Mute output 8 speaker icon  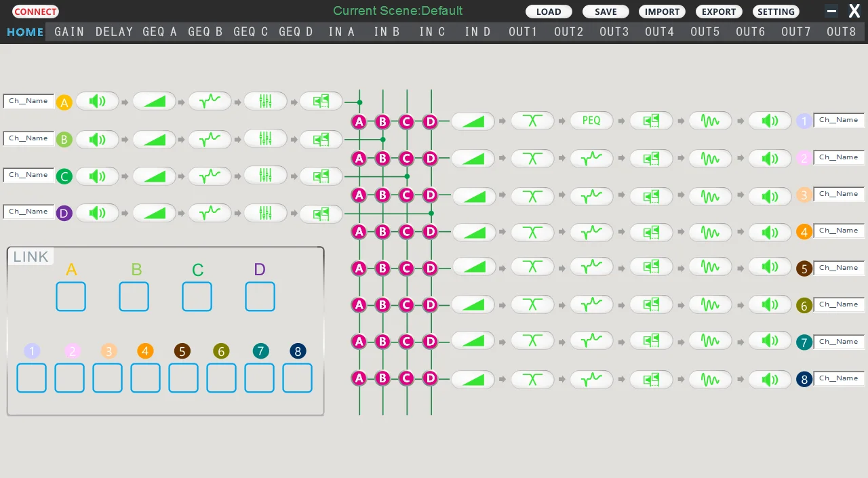[770, 379]
